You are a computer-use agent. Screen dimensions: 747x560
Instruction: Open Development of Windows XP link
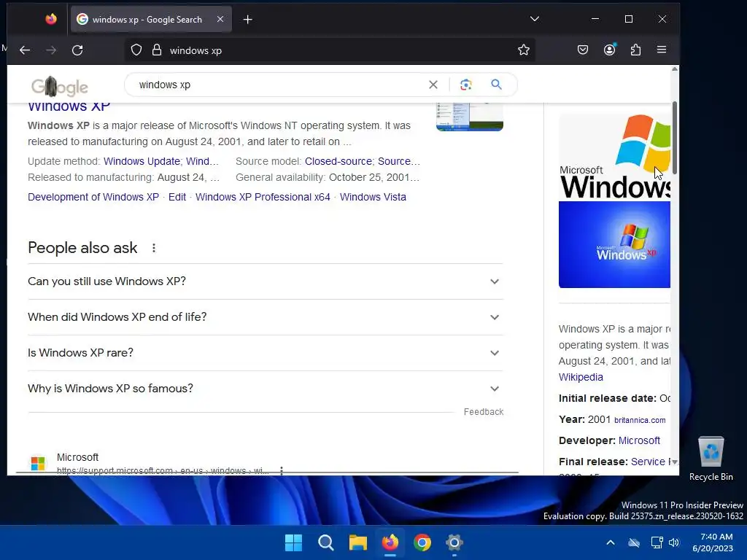tap(93, 197)
